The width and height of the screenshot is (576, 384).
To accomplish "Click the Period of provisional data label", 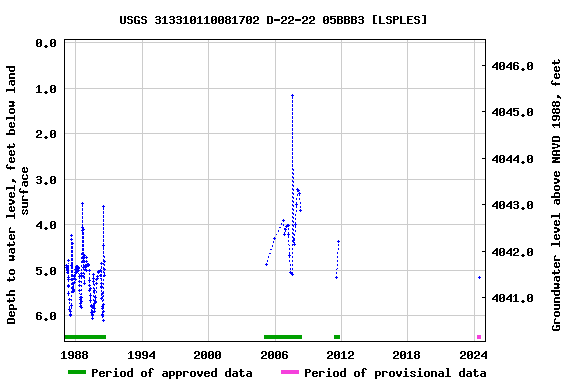I will [395, 373].
